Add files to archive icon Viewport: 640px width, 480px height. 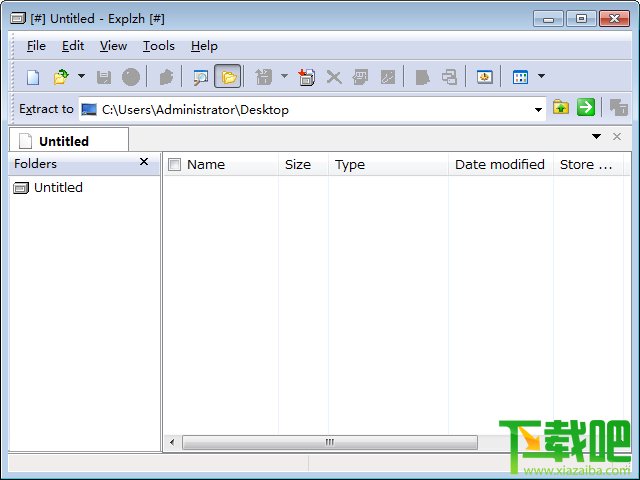pyautogui.click(x=306, y=77)
